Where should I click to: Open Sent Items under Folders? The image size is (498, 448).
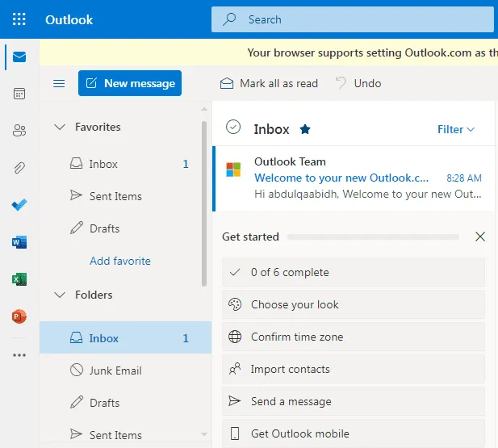125,434
